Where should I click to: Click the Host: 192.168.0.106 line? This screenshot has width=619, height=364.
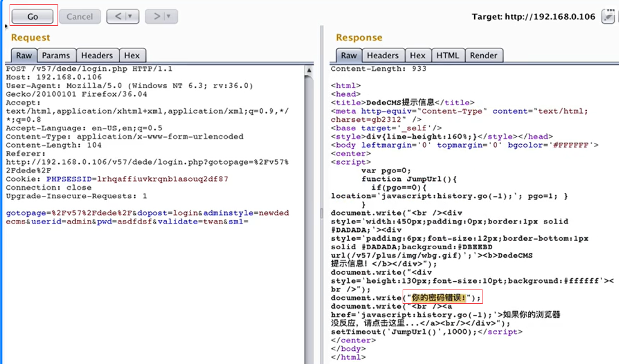pyautogui.click(x=53, y=77)
